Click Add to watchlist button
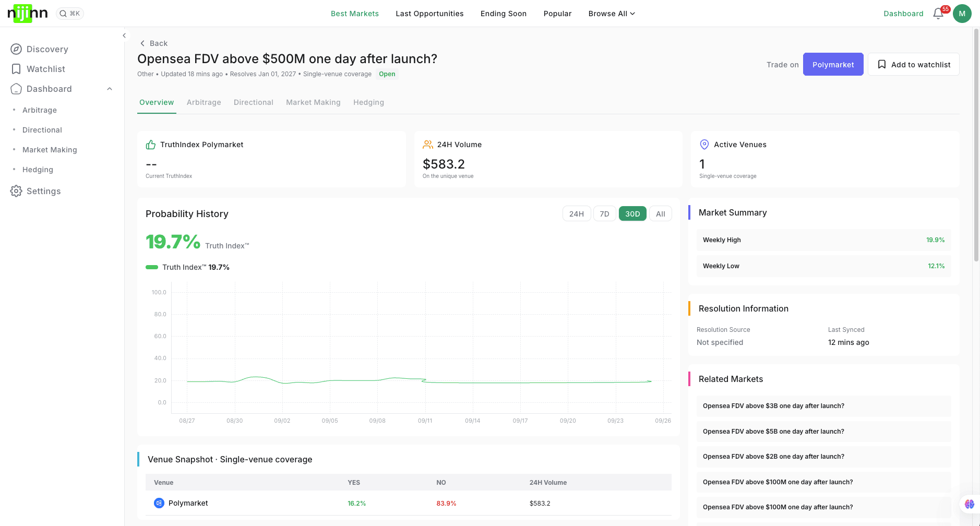 (914, 64)
